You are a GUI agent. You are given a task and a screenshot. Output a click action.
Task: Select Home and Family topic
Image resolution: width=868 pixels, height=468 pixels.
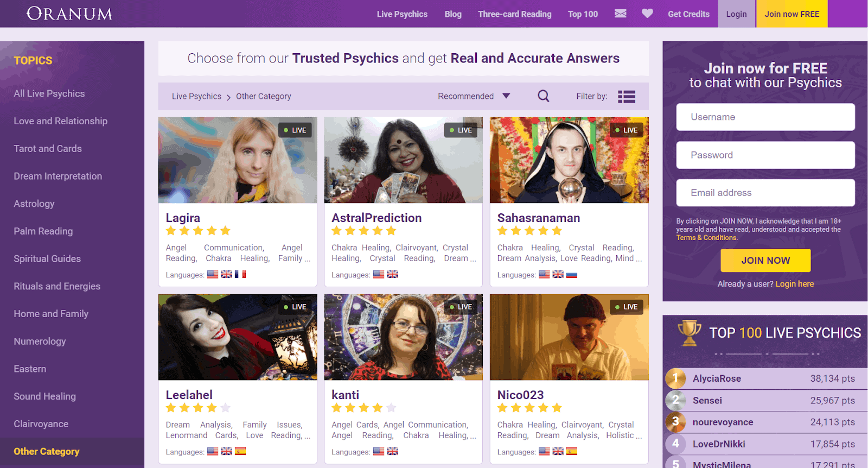tap(51, 314)
